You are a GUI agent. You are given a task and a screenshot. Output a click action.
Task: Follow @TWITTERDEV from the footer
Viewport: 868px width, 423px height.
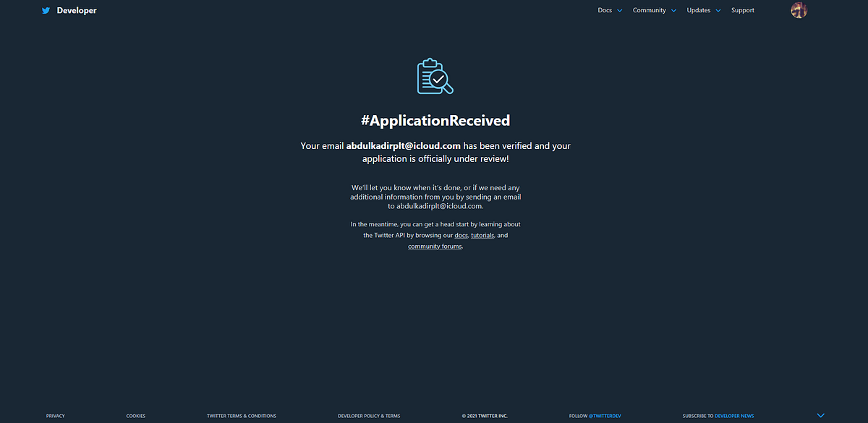click(x=606, y=416)
